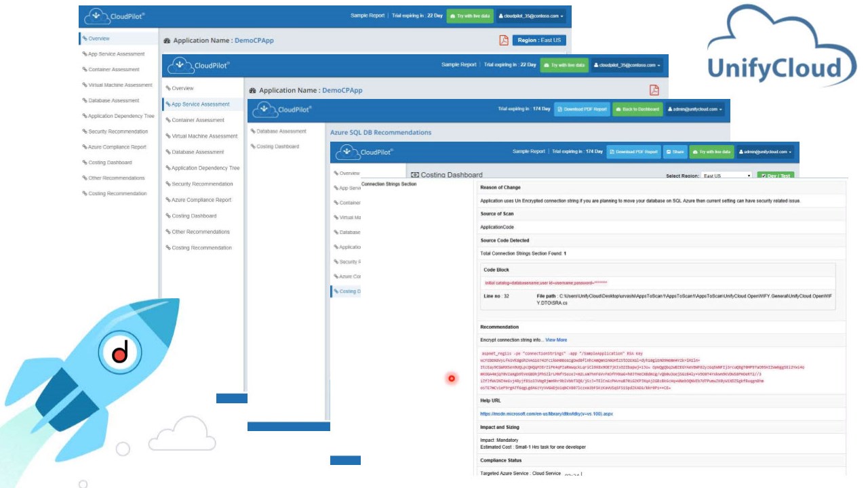Click Try with live data in the backmost Overview window
Image resolution: width=868 pixels, height=488 pixels.
click(x=470, y=16)
